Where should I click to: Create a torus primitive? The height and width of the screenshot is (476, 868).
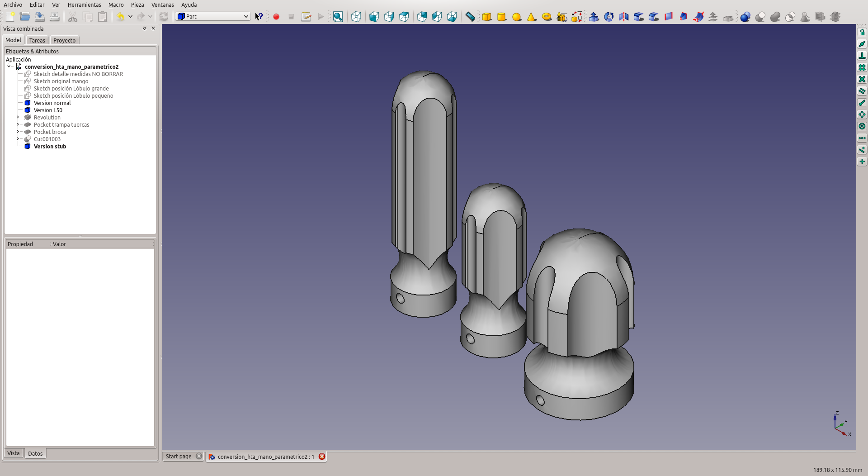(x=547, y=17)
